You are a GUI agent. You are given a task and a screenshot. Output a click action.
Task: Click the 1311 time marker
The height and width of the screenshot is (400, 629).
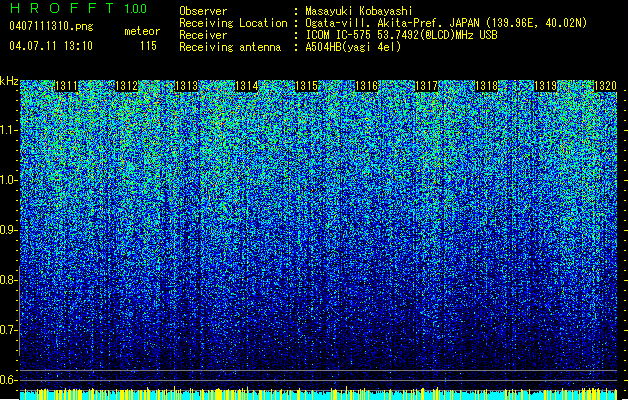click(x=67, y=86)
